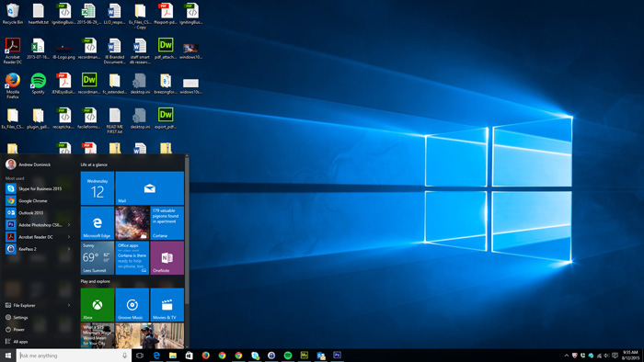The height and width of the screenshot is (362, 644).
Task: Select the export_pdf Dreamweaver file icon
Action: coord(166,119)
